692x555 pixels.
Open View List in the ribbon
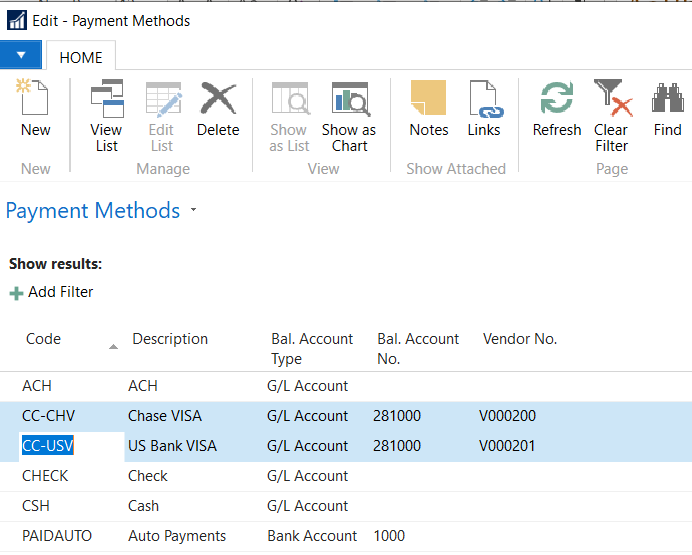pyautogui.click(x=106, y=101)
